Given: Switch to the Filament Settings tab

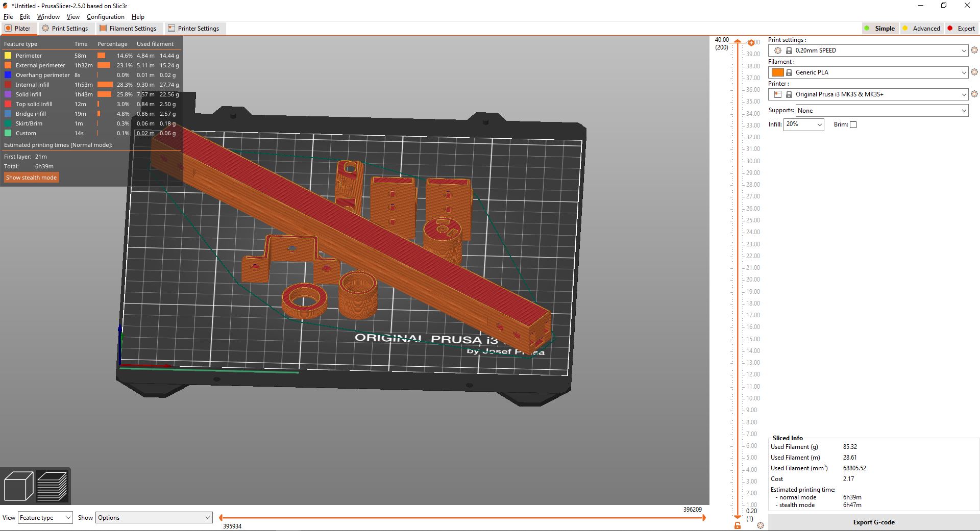Looking at the screenshot, I should (129, 29).
